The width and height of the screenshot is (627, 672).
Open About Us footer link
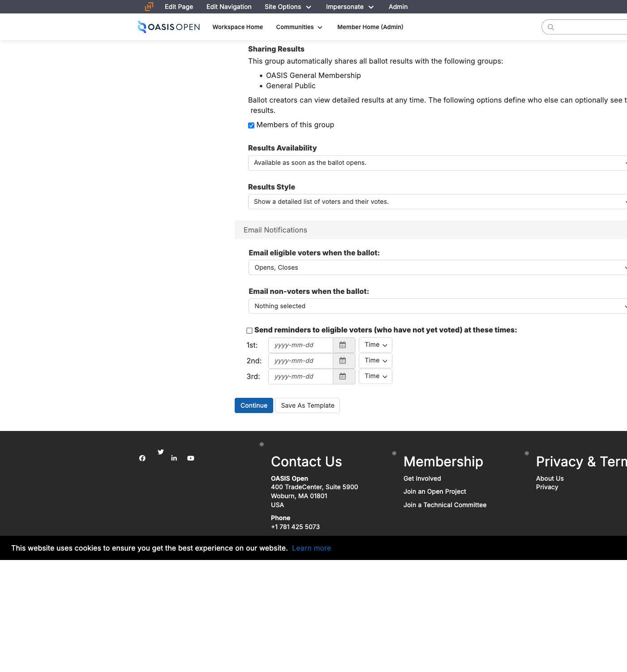tap(550, 478)
